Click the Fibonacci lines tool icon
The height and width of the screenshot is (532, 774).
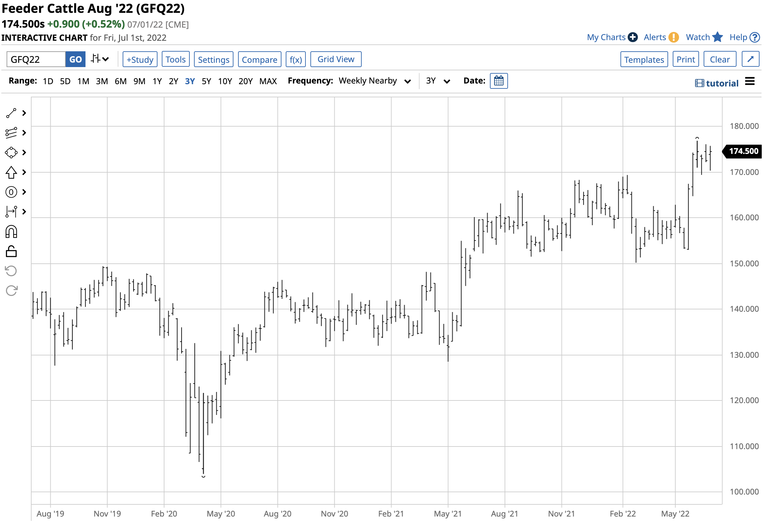(x=11, y=133)
